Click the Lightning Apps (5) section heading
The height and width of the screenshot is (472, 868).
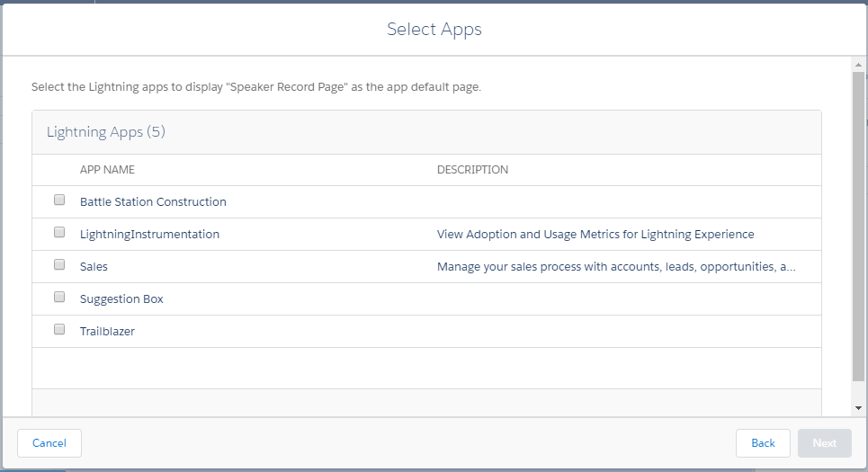tap(106, 132)
